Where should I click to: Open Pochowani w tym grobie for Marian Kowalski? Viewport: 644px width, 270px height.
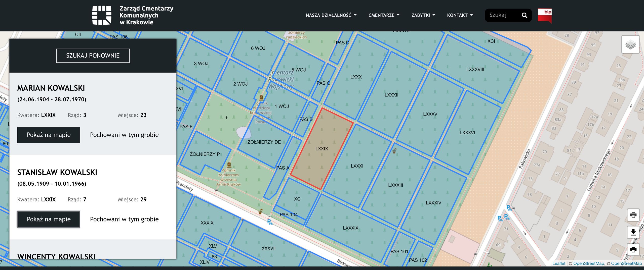click(x=124, y=135)
